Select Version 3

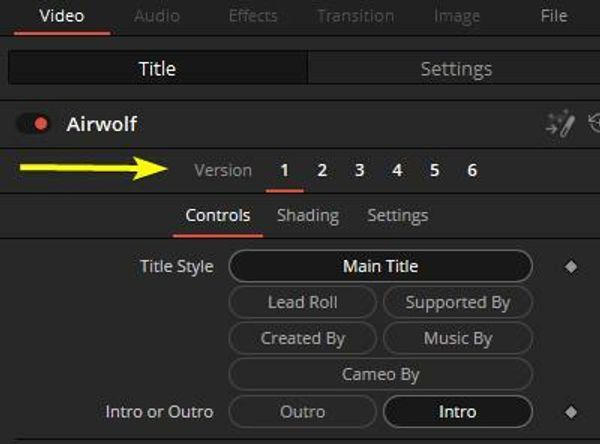(359, 170)
